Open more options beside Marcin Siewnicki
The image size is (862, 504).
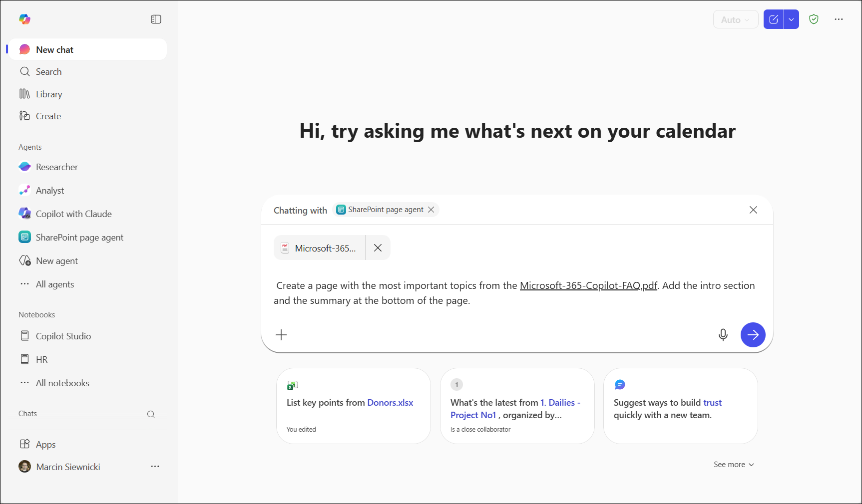155,467
